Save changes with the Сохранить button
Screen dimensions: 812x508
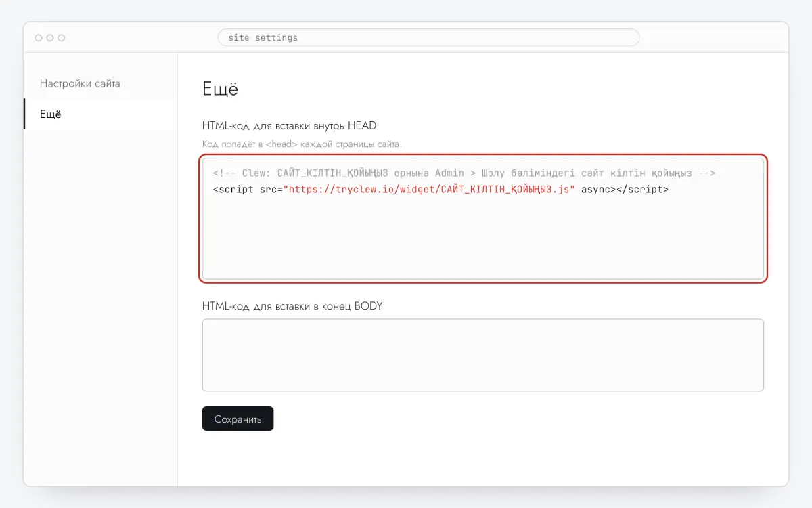(238, 419)
